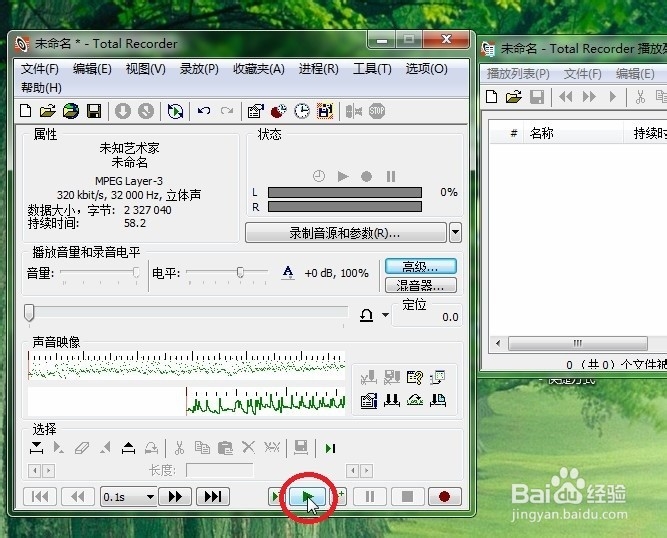
Task: Open dropdown next to recording source button
Action: [x=455, y=233]
